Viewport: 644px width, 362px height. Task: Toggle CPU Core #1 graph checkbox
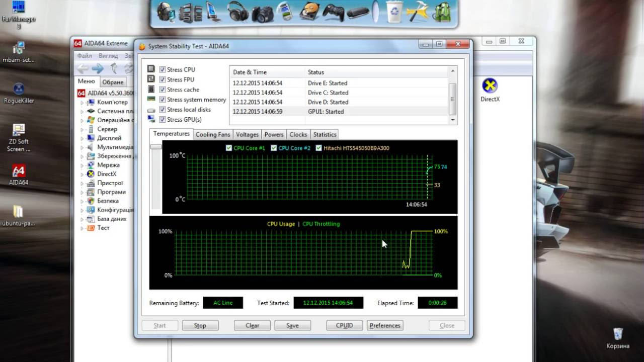pos(229,148)
